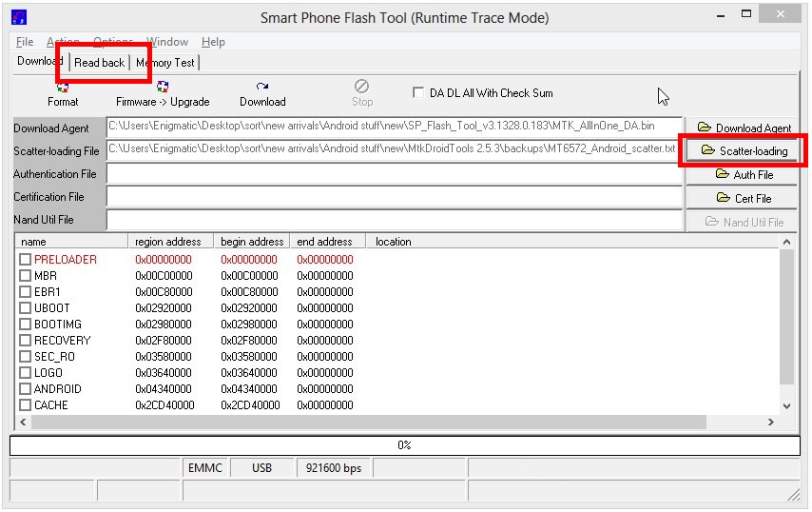Check the EBR1 partition box
Image resolution: width=812 pixels, height=512 pixels.
click(x=25, y=292)
